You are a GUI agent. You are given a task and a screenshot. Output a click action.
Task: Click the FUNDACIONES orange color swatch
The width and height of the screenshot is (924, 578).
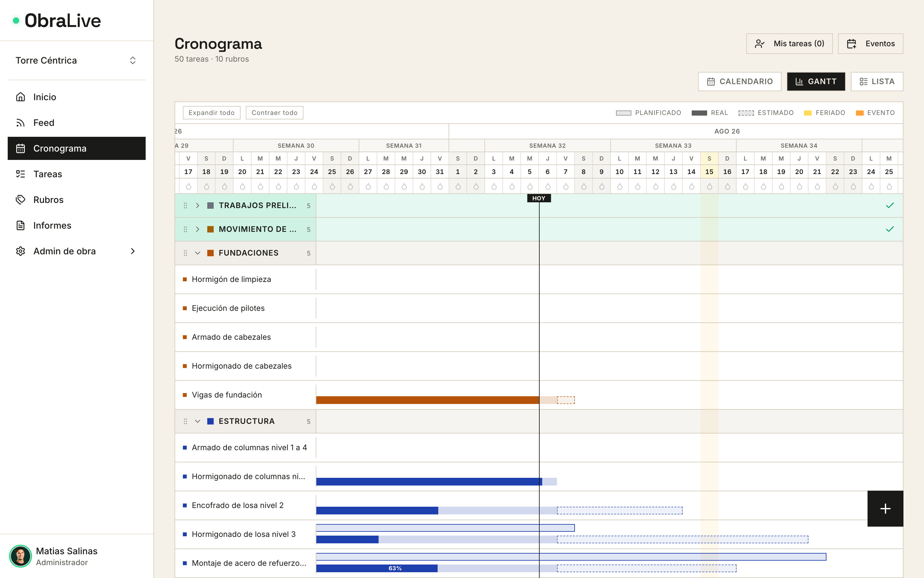[210, 253]
